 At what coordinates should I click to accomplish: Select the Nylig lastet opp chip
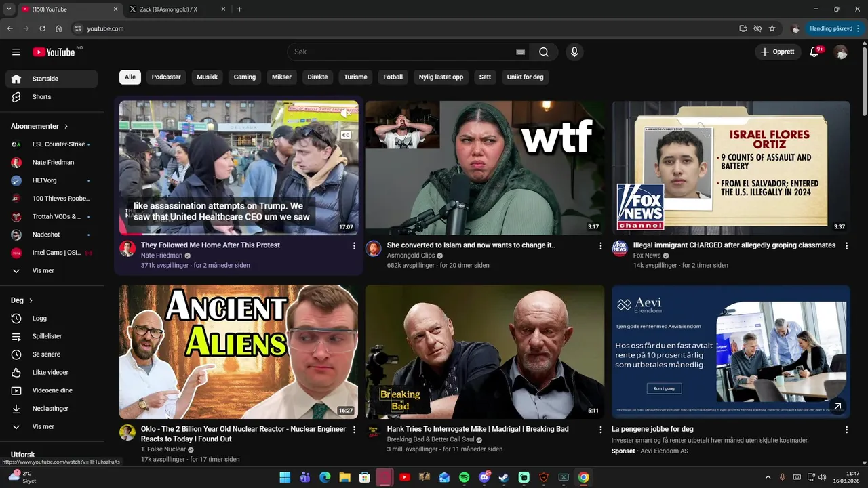point(441,77)
